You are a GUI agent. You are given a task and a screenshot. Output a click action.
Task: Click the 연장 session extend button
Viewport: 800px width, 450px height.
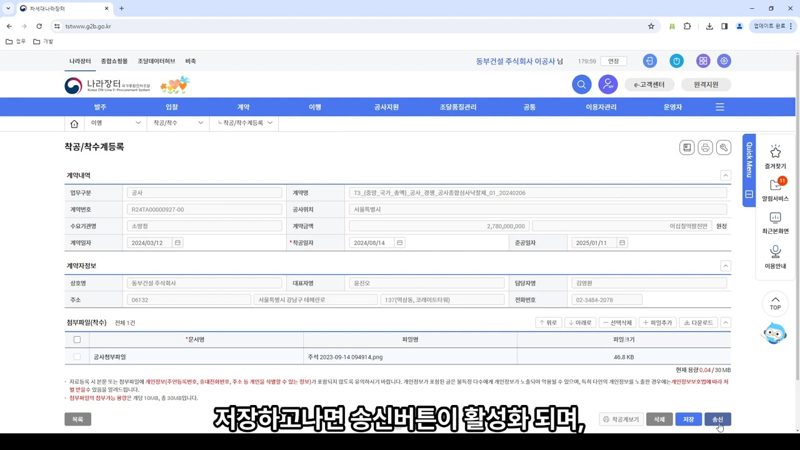(x=613, y=61)
